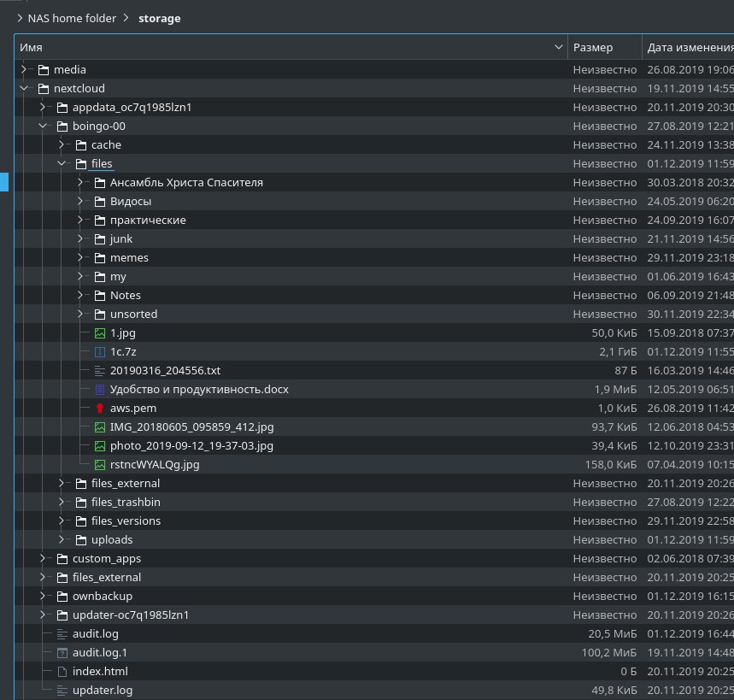Click the files_trashbin folder icon
This screenshot has height=700, width=734.
81,503
